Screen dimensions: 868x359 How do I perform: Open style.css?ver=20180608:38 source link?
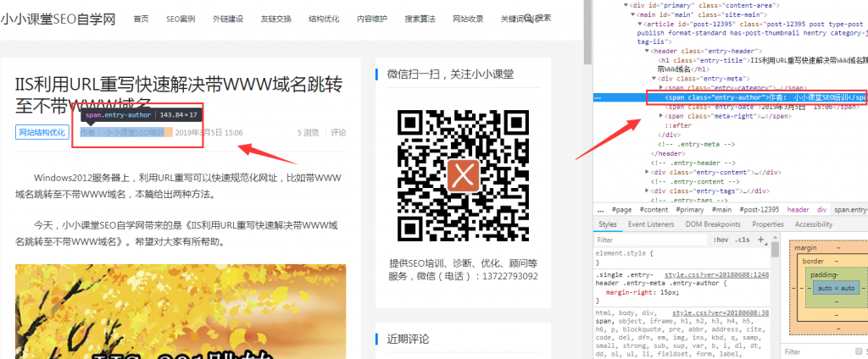tap(721, 312)
